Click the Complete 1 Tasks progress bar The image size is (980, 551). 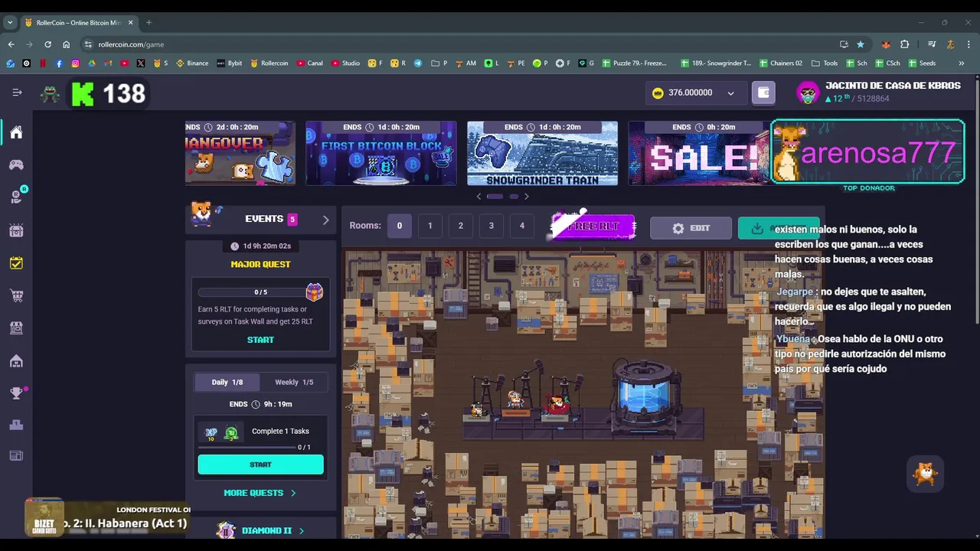(247, 447)
